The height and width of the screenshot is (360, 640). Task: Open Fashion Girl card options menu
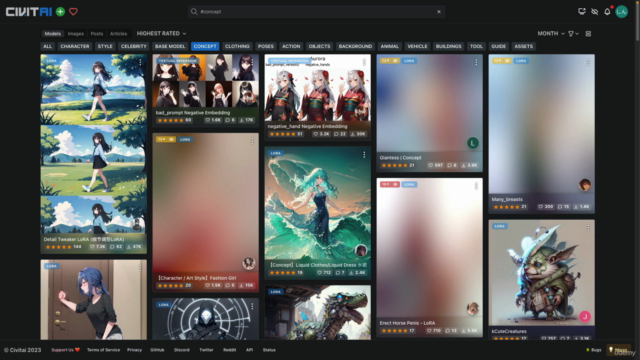pyautogui.click(x=252, y=141)
